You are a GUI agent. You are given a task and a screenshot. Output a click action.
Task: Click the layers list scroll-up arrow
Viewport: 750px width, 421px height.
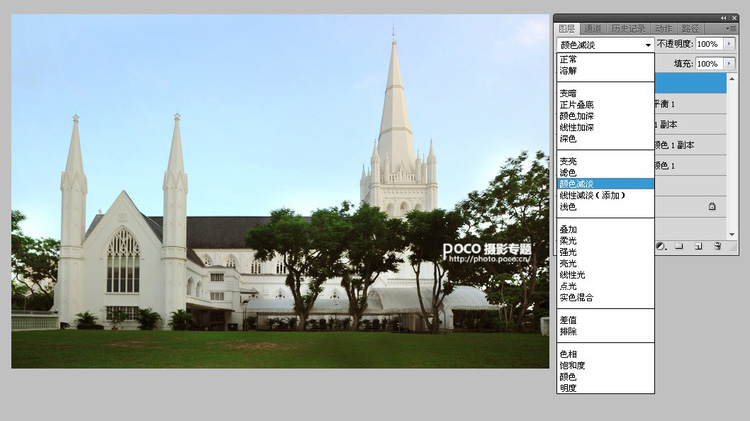[732, 78]
